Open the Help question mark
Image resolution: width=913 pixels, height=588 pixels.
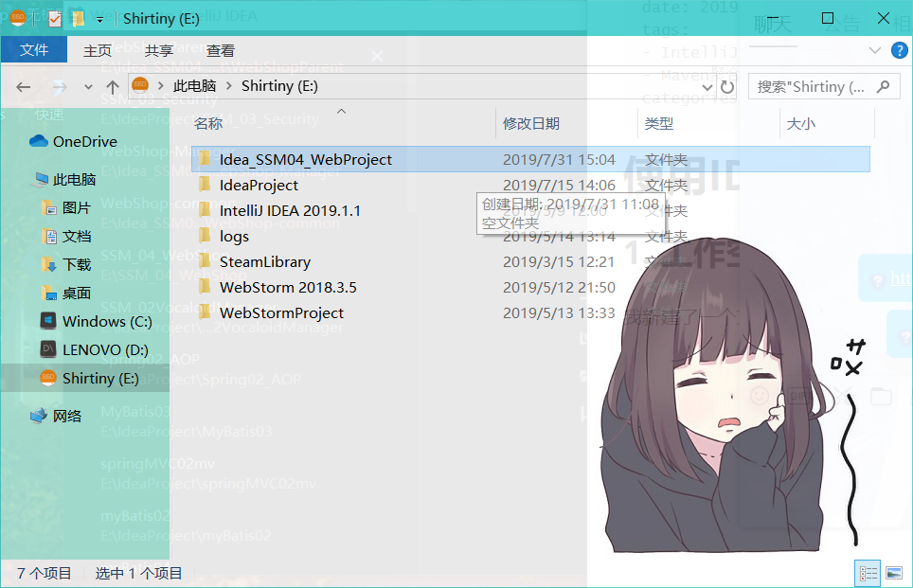tap(899, 50)
